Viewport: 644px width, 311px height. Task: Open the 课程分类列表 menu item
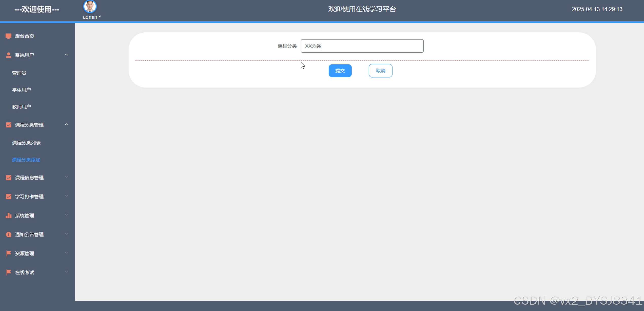pyautogui.click(x=26, y=143)
